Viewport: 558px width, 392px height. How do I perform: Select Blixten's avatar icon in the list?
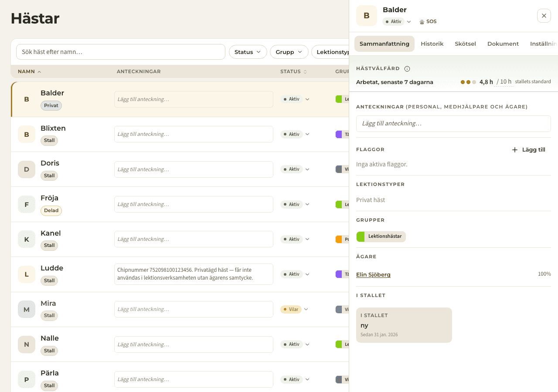(x=27, y=134)
